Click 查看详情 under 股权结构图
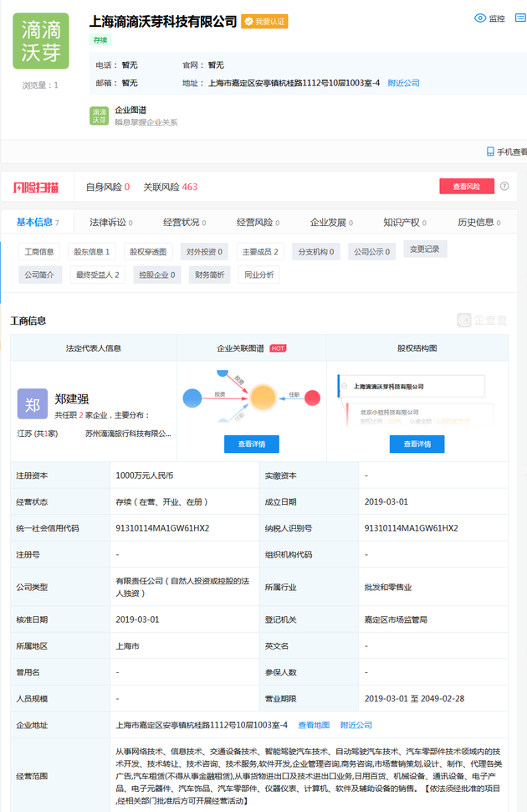The image size is (527, 812). (417, 445)
